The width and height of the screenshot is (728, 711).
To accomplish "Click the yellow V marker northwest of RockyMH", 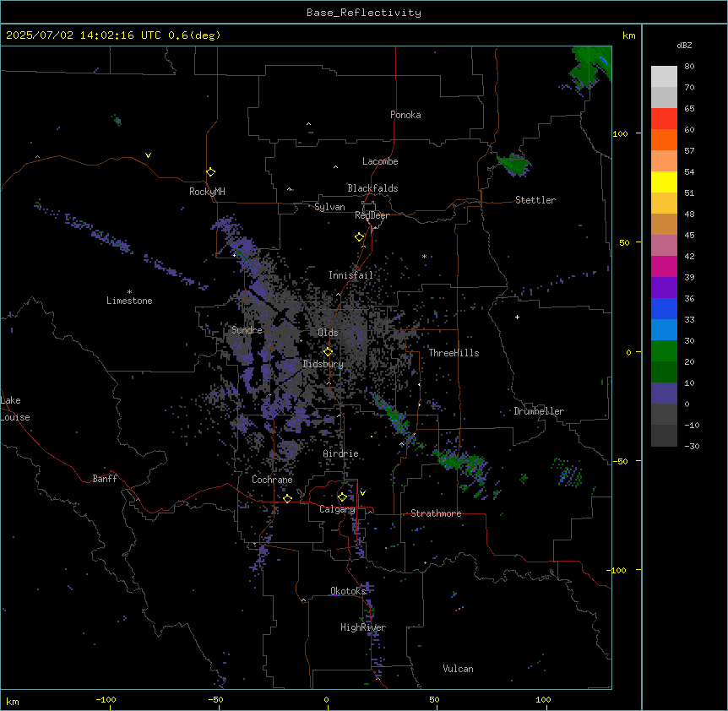I will pyautogui.click(x=148, y=155).
